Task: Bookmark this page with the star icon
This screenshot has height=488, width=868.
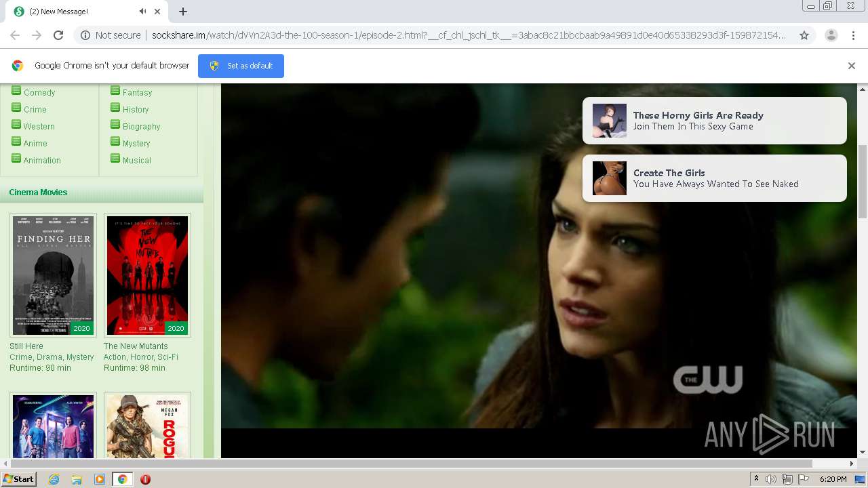Action: (x=804, y=35)
